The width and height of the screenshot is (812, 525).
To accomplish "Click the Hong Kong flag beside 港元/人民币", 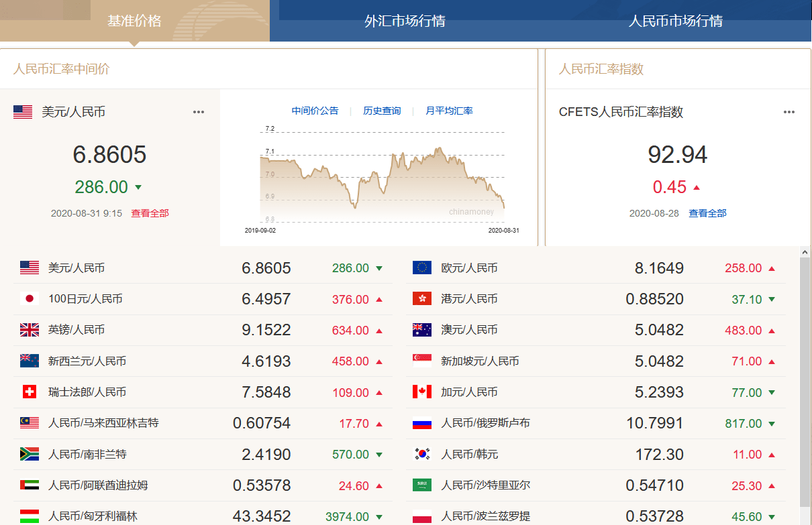I will tap(421, 299).
